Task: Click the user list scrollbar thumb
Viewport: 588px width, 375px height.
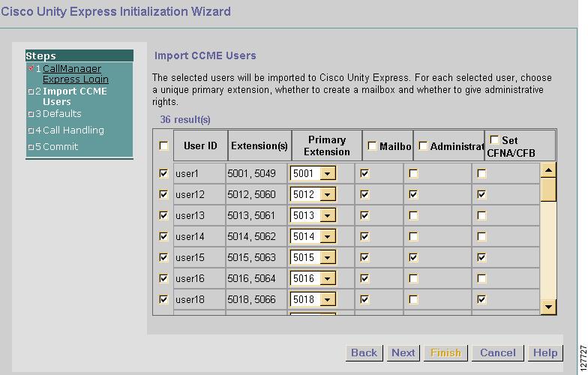Action: pyautogui.click(x=548, y=190)
